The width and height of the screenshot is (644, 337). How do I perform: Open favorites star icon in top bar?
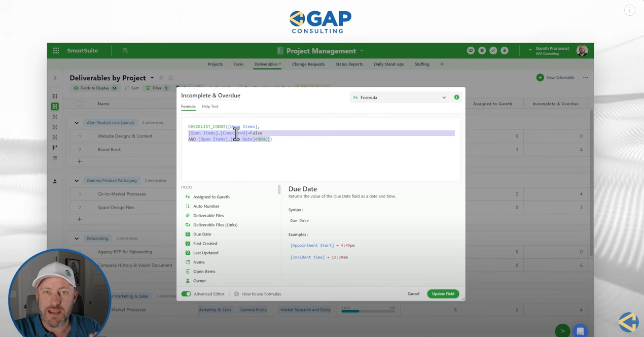click(482, 51)
